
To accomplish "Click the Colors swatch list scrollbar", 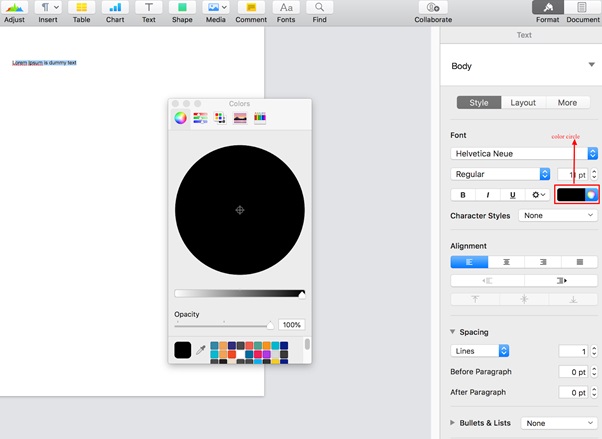I will 307,344.
